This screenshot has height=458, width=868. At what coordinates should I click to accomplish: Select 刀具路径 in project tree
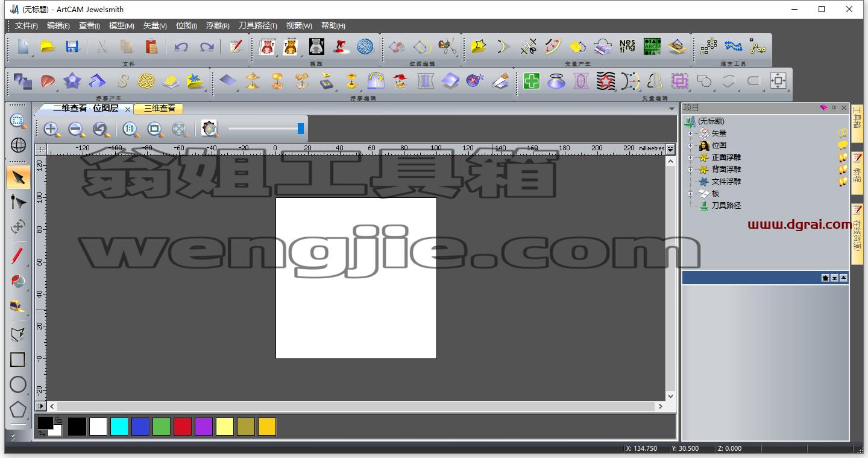point(726,206)
